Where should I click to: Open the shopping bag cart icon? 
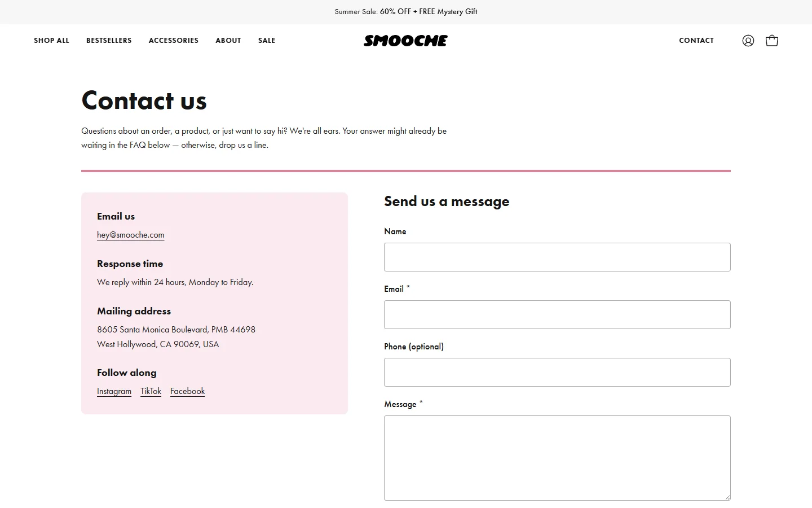coord(772,41)
